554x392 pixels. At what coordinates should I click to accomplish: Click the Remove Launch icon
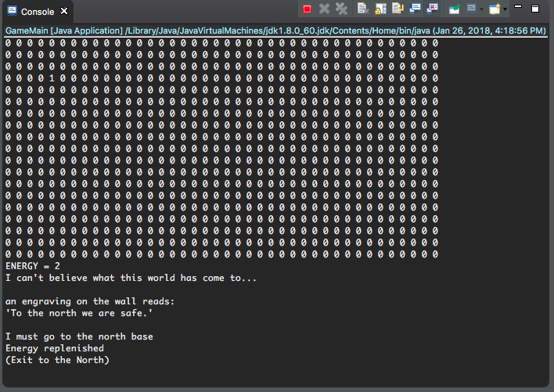324,9
